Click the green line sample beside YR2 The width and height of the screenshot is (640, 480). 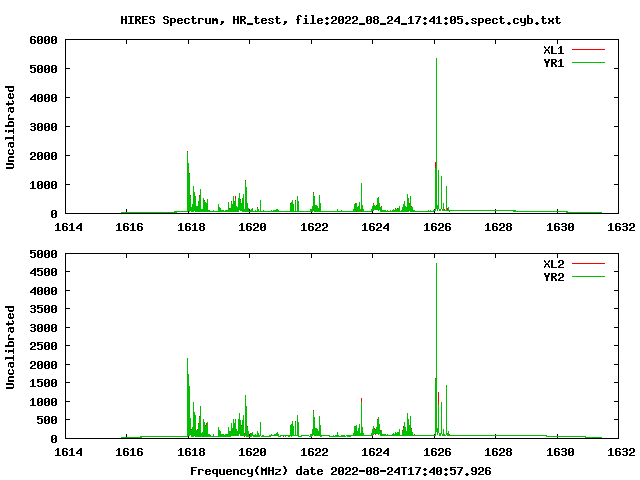[x=588, y=277]
